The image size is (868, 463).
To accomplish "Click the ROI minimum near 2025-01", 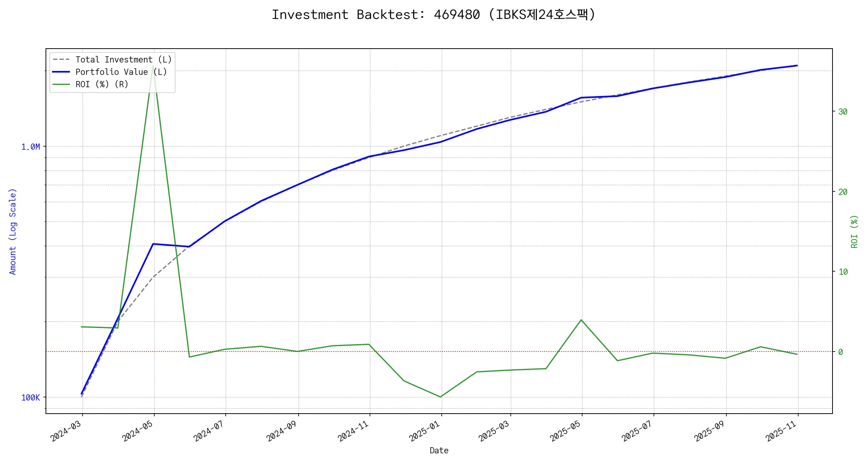I will click(x=441, y=397).
